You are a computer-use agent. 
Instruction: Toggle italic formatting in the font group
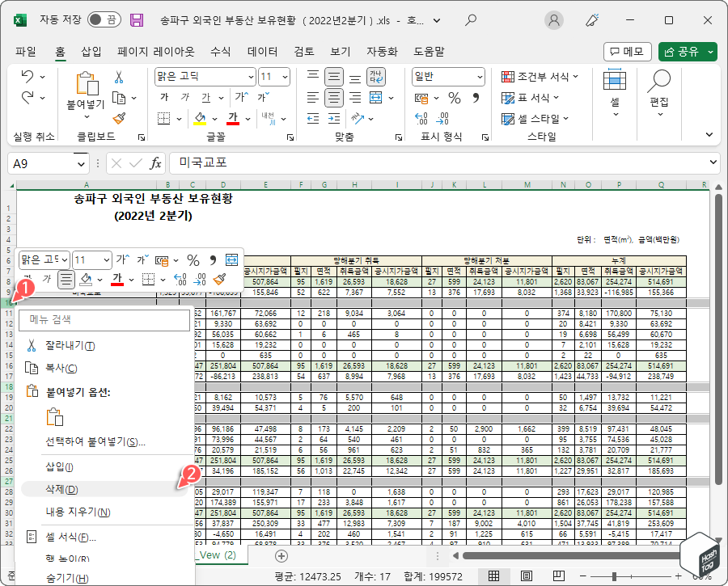[183, 96]
